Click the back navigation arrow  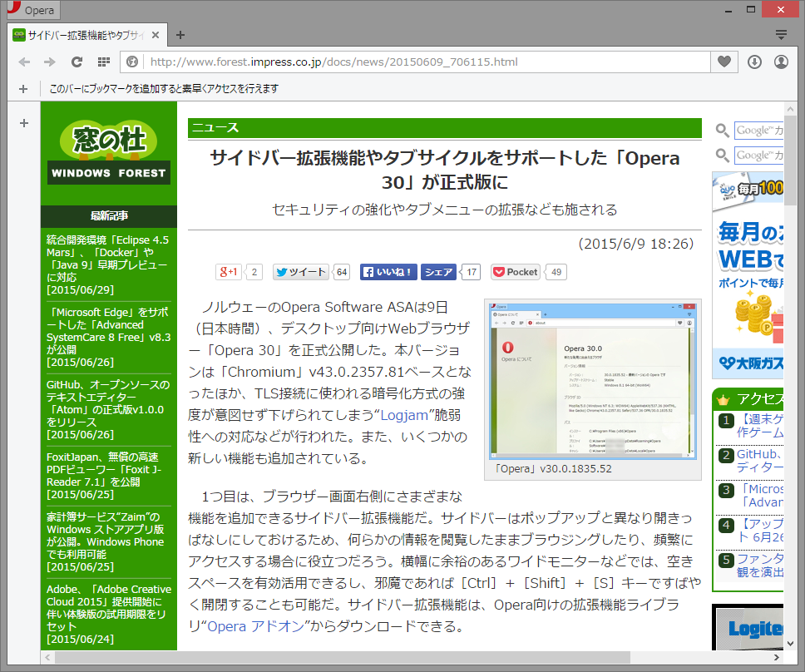point(24,62)
